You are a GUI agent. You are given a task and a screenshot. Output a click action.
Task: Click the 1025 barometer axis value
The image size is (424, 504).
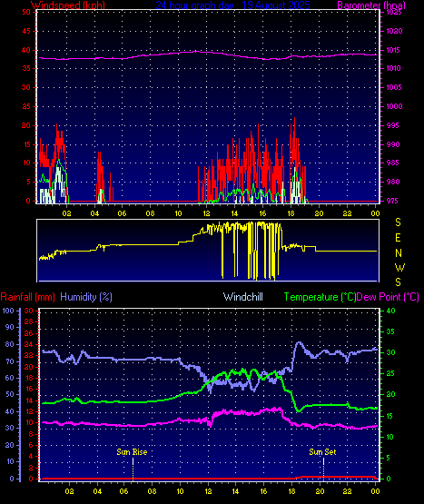394,12
